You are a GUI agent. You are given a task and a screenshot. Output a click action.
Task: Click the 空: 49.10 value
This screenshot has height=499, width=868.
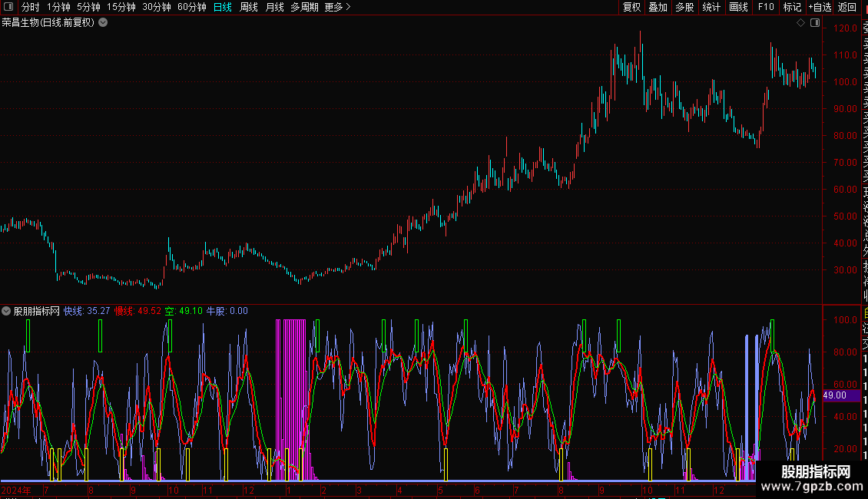tap(184, 311)
